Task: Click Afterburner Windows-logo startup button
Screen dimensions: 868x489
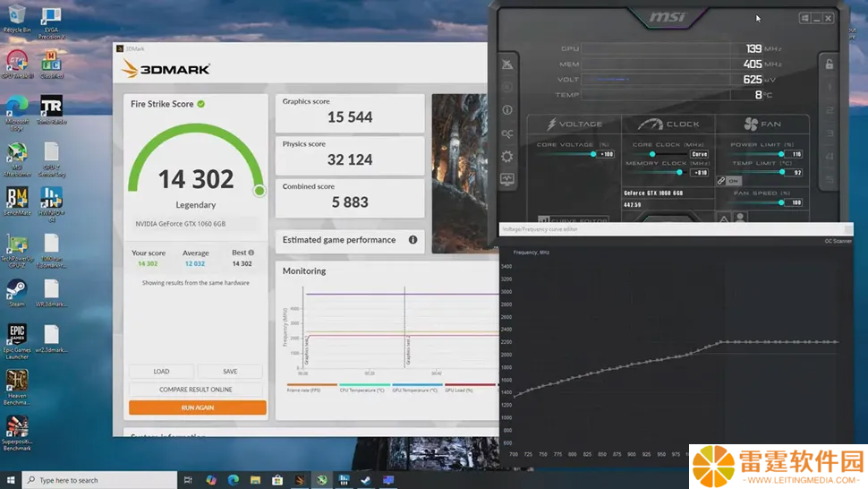Action: [x=804, y=18]
